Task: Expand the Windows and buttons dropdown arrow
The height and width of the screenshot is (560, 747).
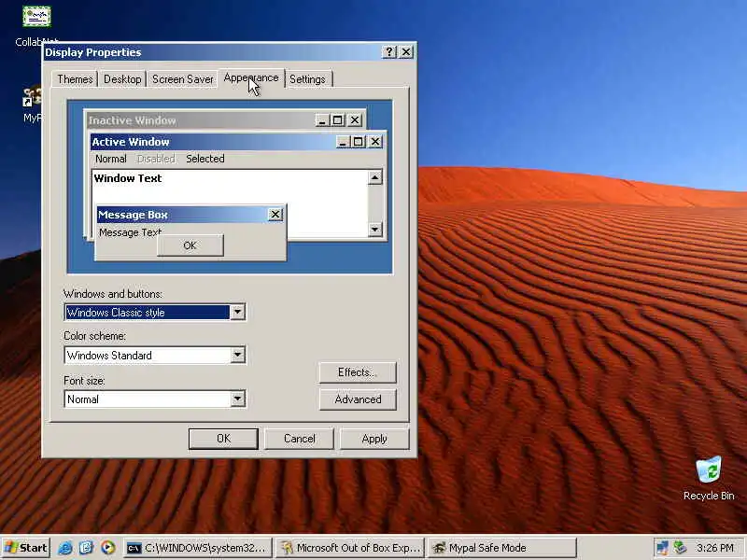Action: click(x=237, y=313)
